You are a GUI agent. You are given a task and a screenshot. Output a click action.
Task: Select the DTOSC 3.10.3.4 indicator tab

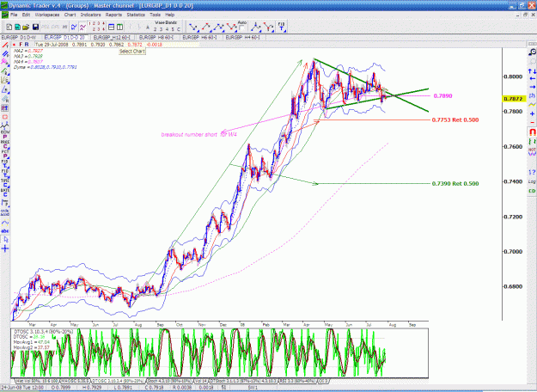point(119,381)
